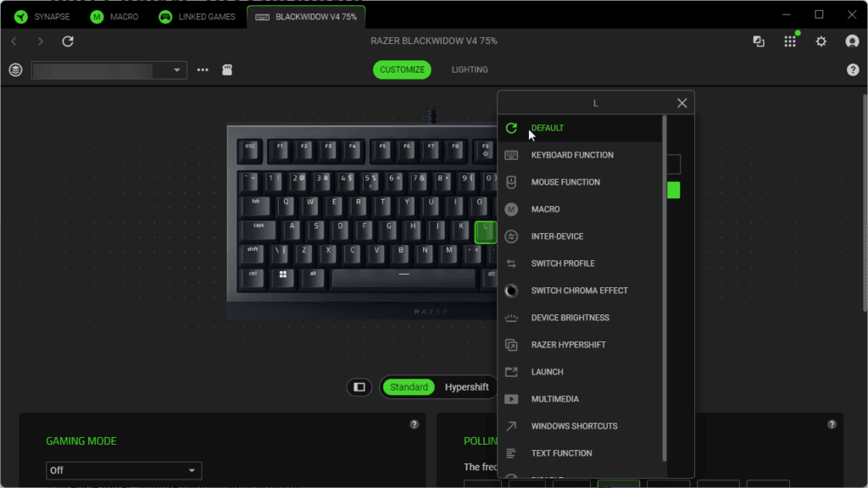This screenshot has width=868, height=488.
Task: Choose Device Brightness option
Action: click(x=580, y=318)
